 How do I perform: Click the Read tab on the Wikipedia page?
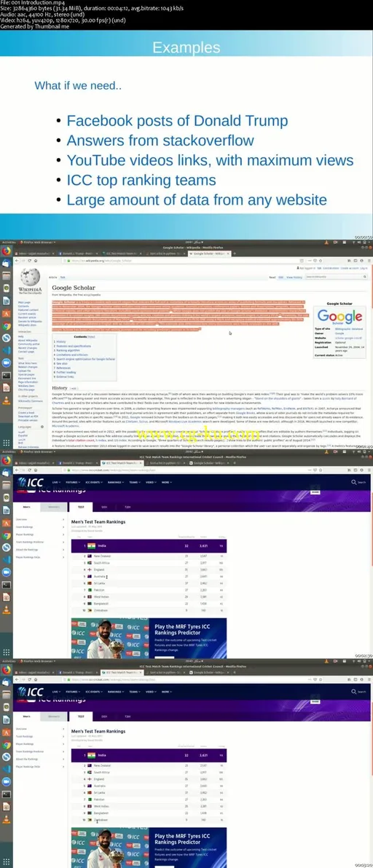(272, 277)
